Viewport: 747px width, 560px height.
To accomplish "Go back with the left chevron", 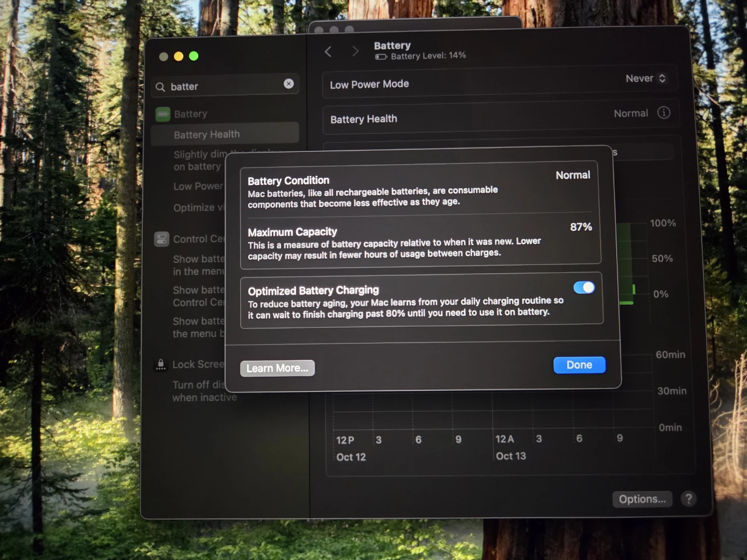I will point(328,51).
